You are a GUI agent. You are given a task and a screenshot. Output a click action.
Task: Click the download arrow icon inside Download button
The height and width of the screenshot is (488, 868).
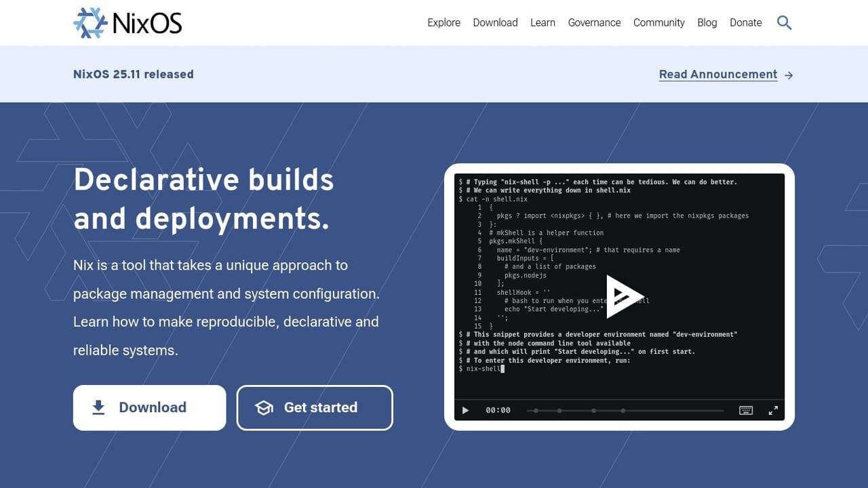(x=98, y=407)
